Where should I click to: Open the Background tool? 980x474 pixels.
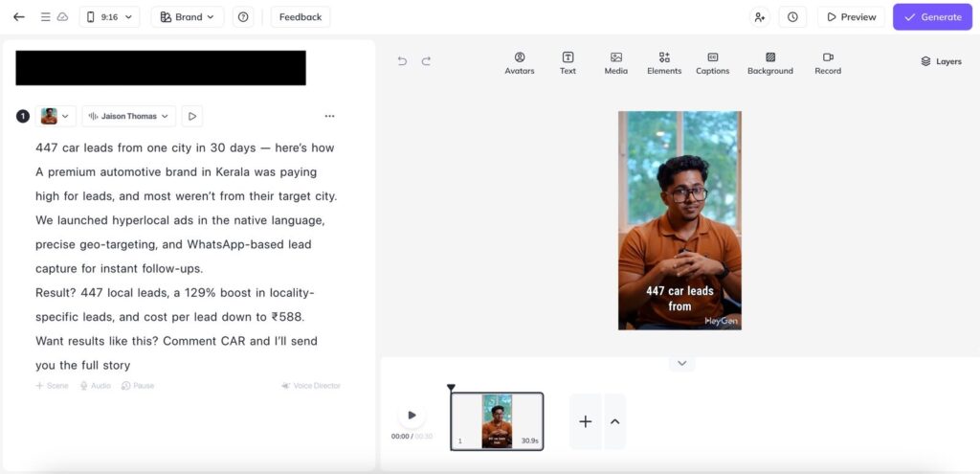pyautogui.click(x=770, y=63)
